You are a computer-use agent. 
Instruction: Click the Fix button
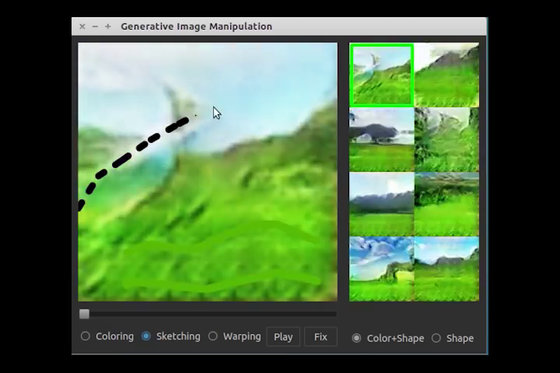[321, 337]
